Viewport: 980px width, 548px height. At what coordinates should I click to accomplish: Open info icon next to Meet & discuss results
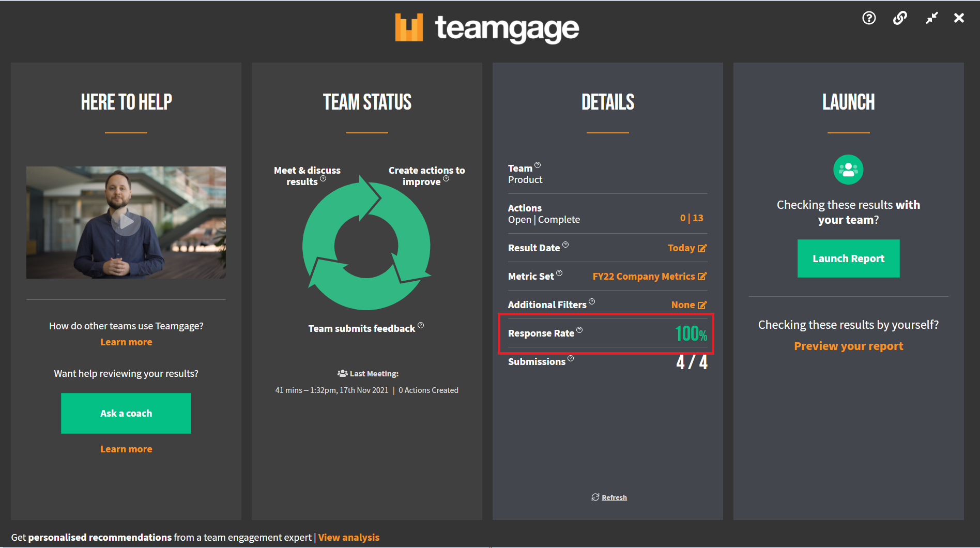point(323,179)
